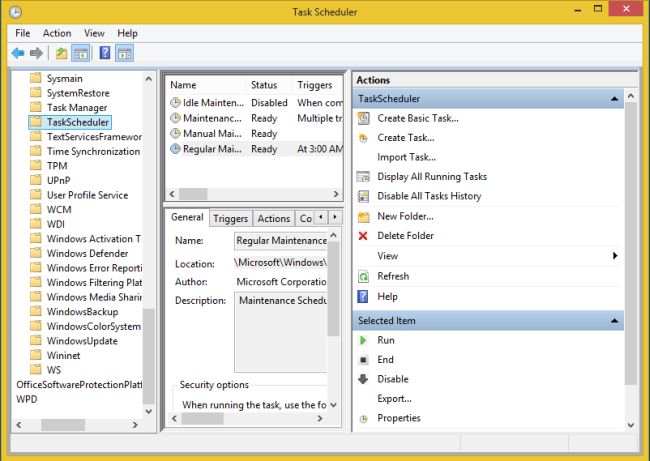Screen dimensions: 650x461
Task: Select the Time Synchronization folder
Action: (93, 151)
